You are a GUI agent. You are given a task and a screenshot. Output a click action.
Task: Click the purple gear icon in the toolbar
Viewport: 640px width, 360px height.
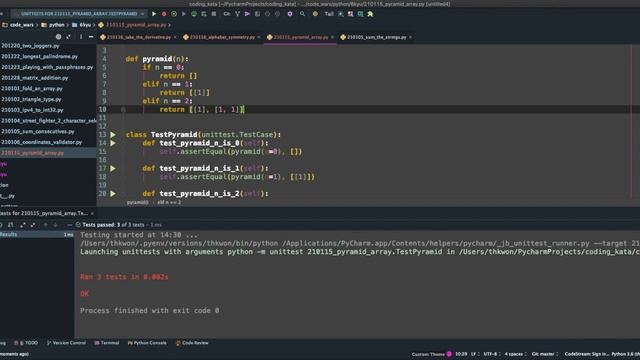coord(290,14)
